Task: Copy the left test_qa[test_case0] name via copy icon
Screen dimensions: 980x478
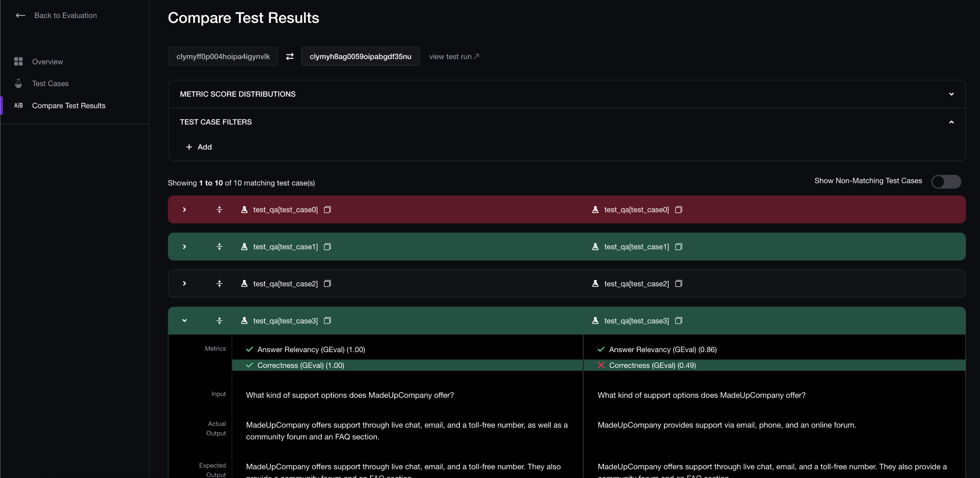Action: click(x=327, y=209)
